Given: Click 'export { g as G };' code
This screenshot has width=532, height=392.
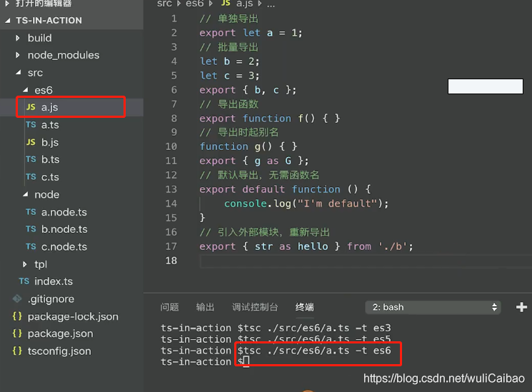Looking at the screenshot, I should (x=254, y=161).
